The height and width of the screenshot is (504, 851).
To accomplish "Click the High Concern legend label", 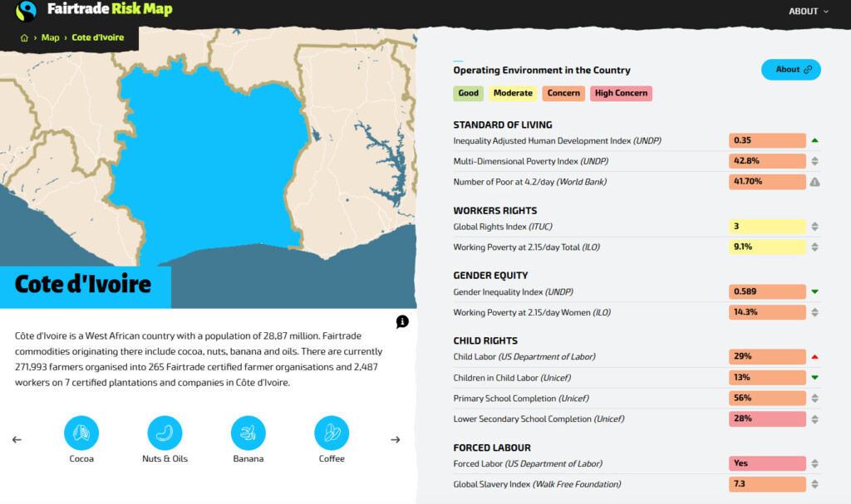I will click(x=621, y=93).
